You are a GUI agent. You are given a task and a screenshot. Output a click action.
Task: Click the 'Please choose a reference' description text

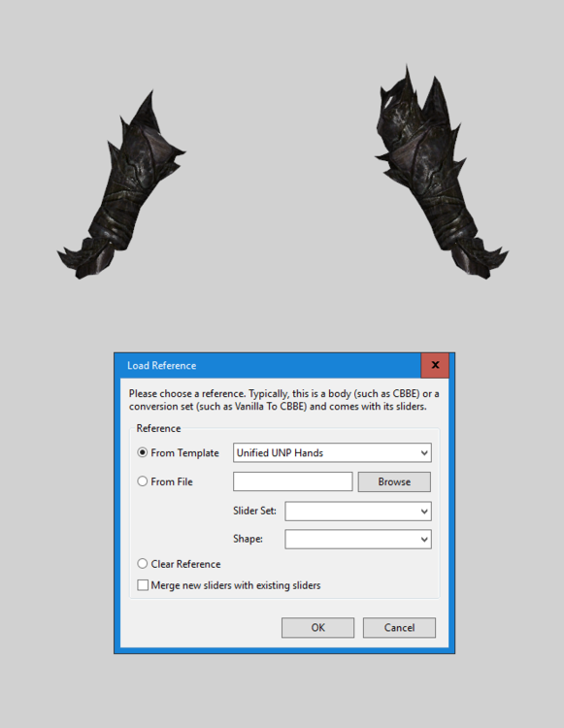(284, 400)
